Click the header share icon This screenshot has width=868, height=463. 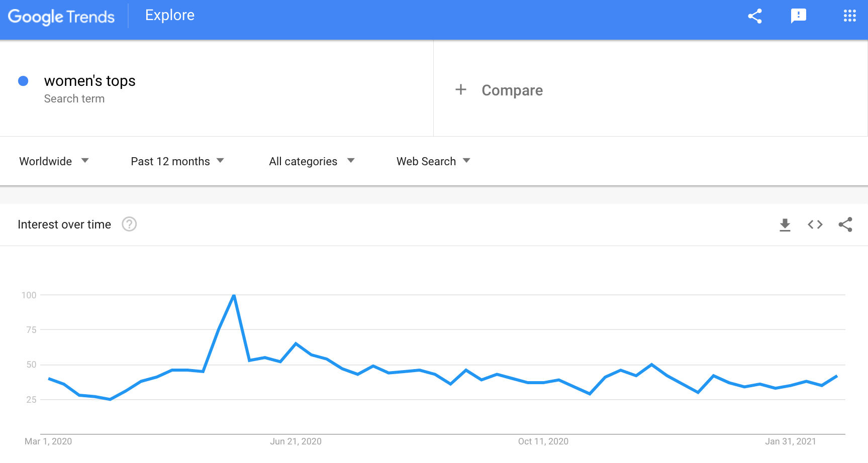[755, 16]
